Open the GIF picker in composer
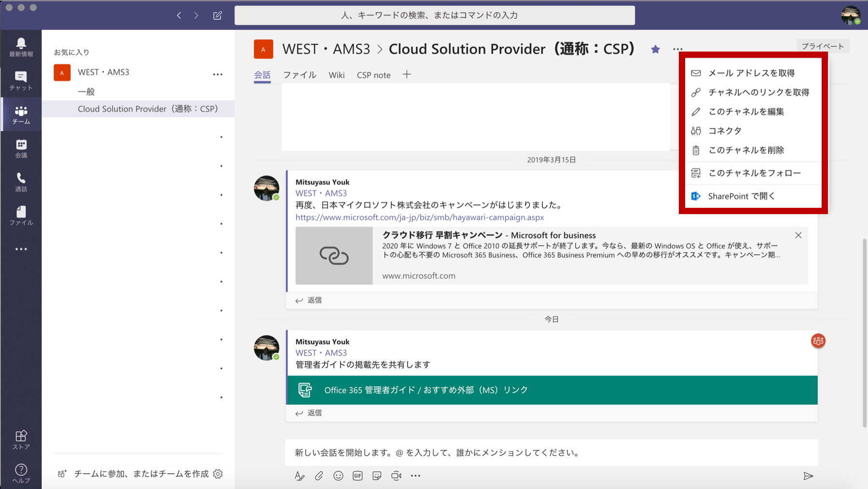Image resolution: width=868 pixels, height=489 pixels. [x=358, y=476]
